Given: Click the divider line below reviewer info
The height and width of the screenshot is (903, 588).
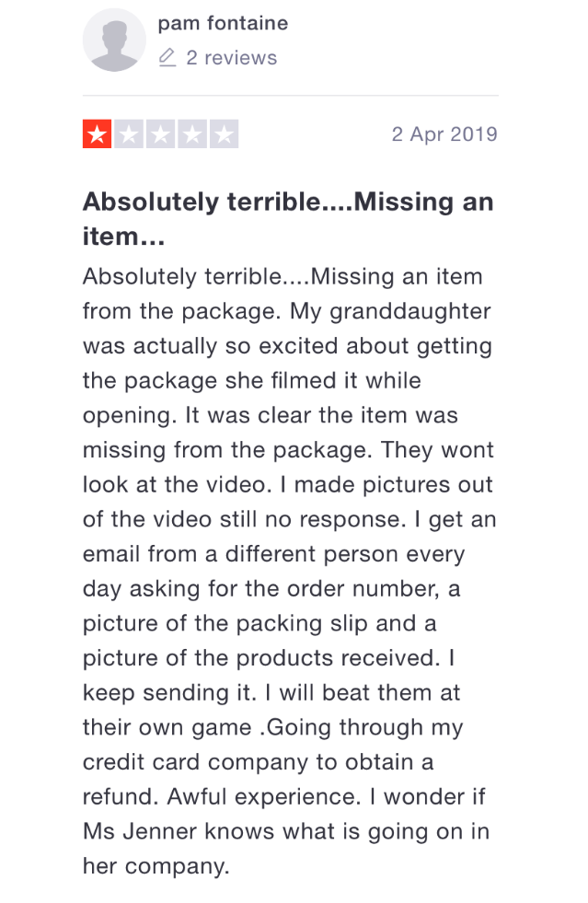Looking at the screenshot, I should (x=290, y=96).
